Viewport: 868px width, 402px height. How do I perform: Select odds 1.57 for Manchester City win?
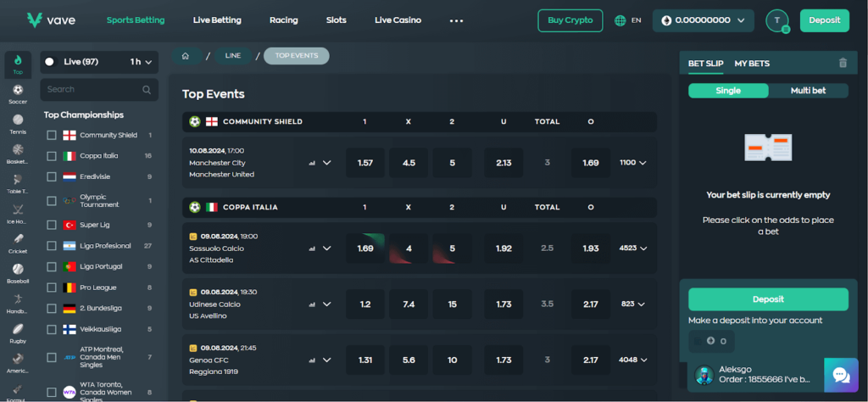365,163
